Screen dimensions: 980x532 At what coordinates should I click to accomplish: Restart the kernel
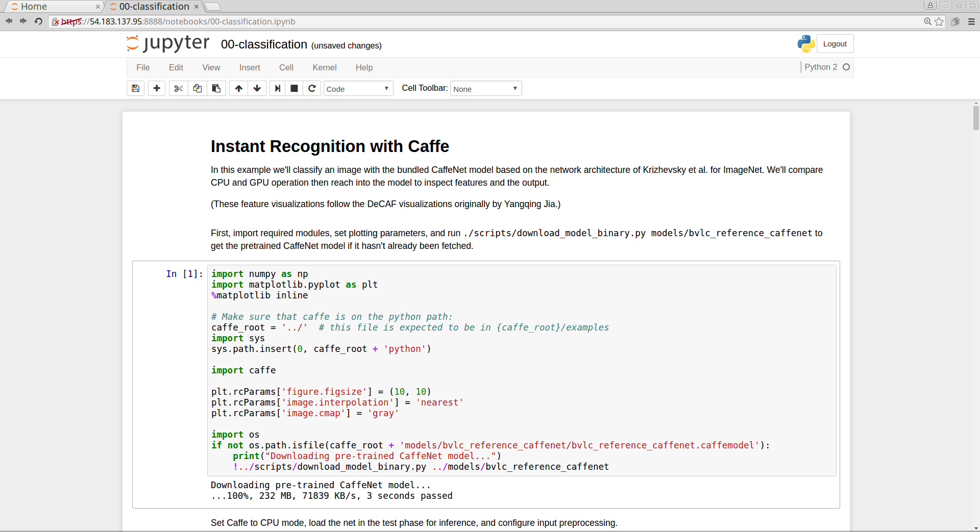[312, 88]
